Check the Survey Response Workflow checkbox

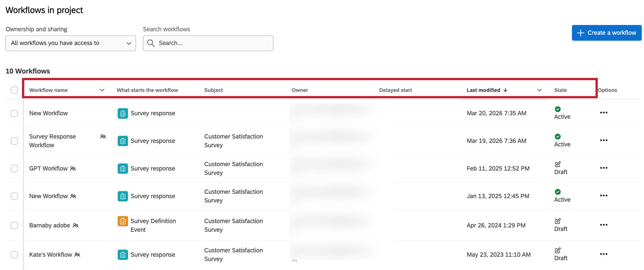[x=14, y=141]
